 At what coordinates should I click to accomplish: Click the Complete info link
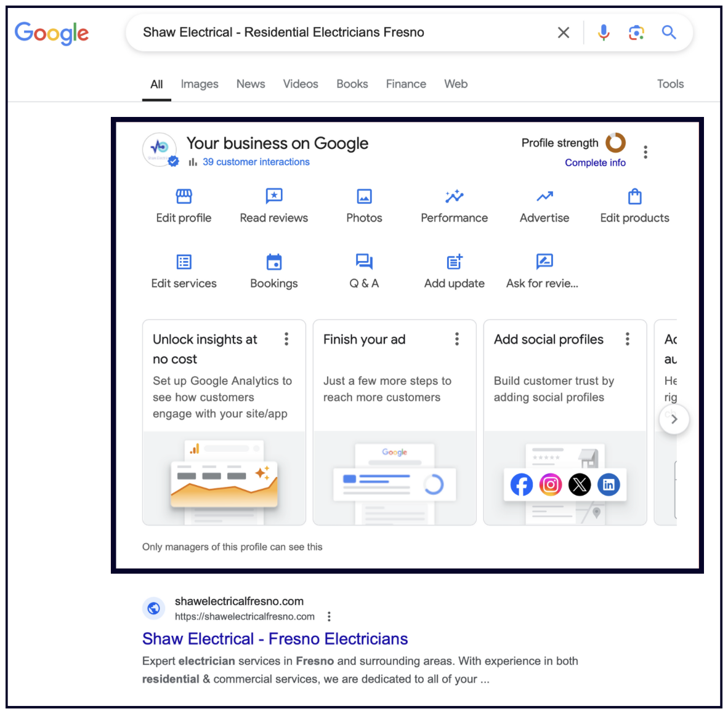pyautogui.click(x=595, y=162)
